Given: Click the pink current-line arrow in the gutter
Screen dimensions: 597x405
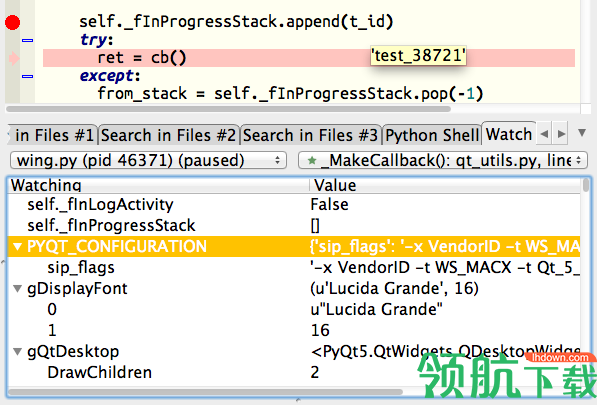Looking at the screenshot, I should (x=14, y=58).
